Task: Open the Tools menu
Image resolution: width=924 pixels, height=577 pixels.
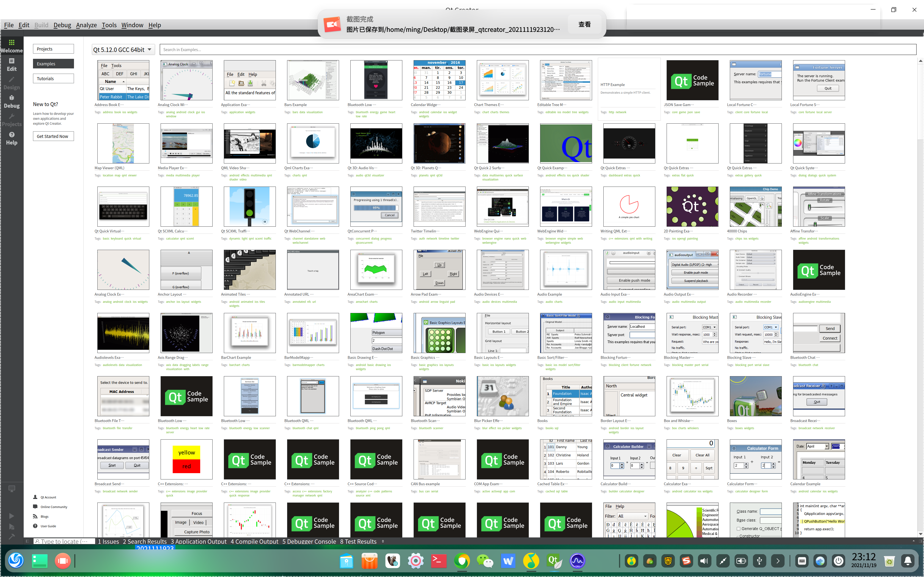Action: click(109, 25)
